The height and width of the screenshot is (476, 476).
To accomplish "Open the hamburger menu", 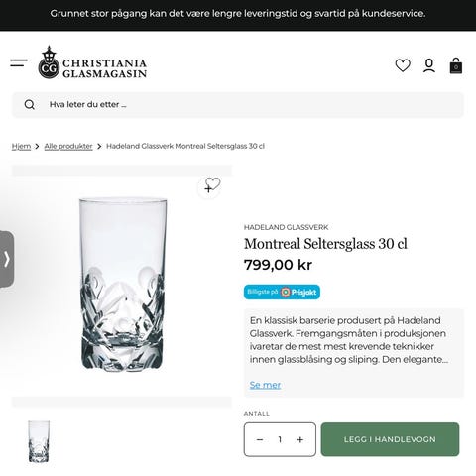I will click(x=19, y=62).
